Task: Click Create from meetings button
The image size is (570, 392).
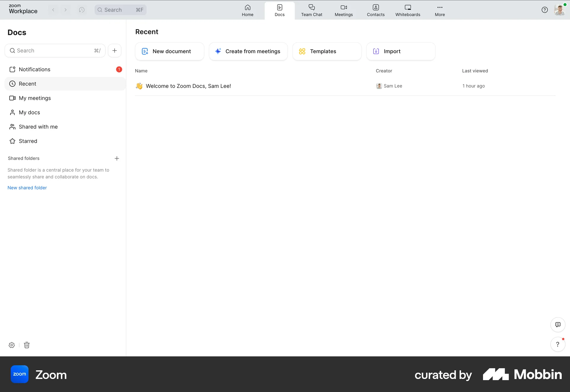Action: (x=248, y=51)
